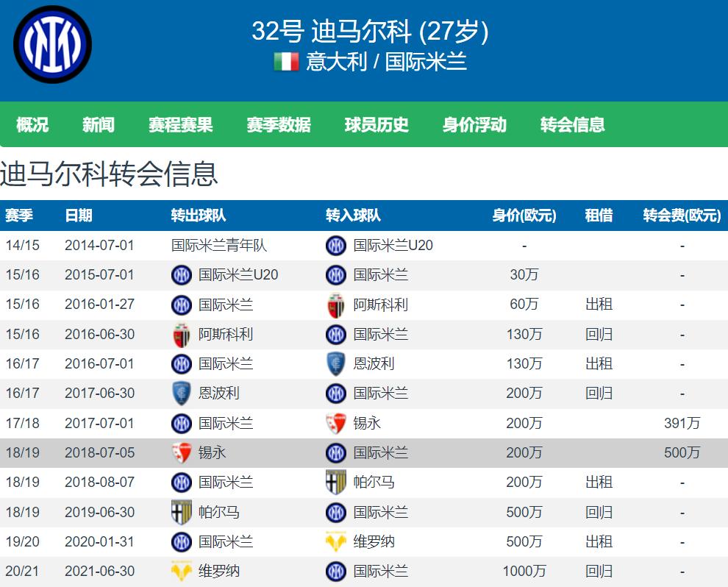Click the 转出球队 column header
The height and width of the screenshot is (587, 728).
coord(199,216)
